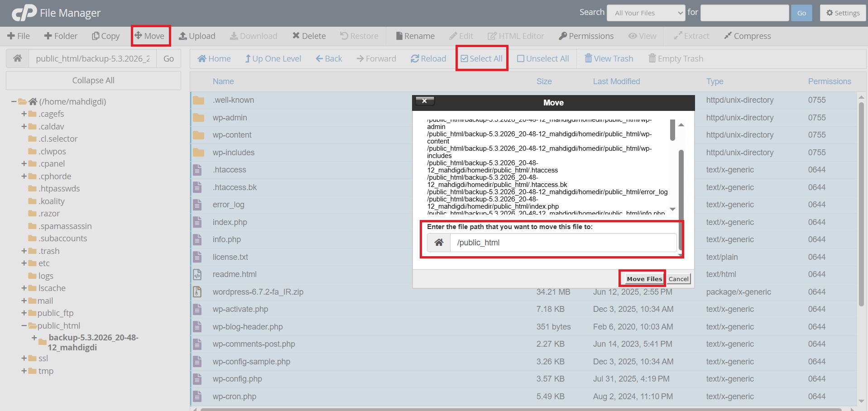
Task: Click the destination path input field
Action: tap(563, 243)
